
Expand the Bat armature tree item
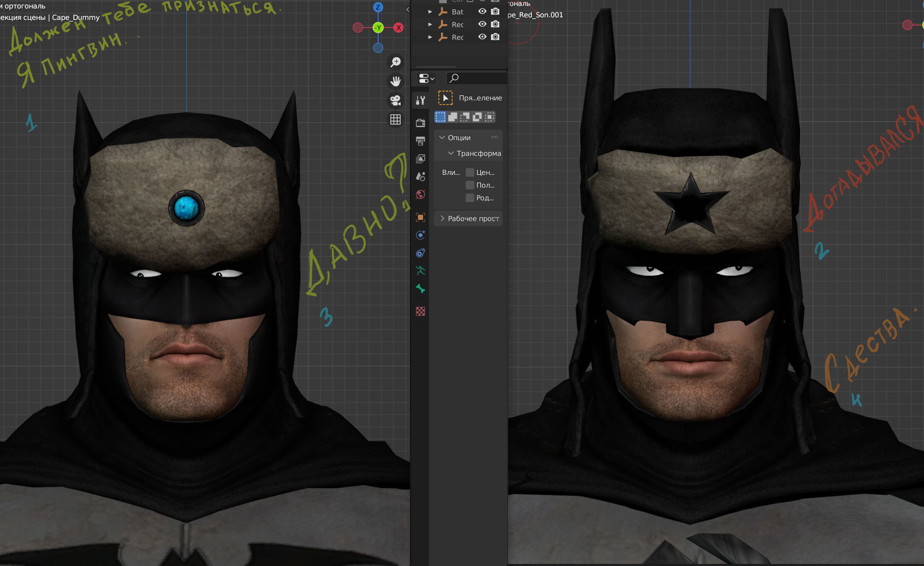(x=430, y=12)
